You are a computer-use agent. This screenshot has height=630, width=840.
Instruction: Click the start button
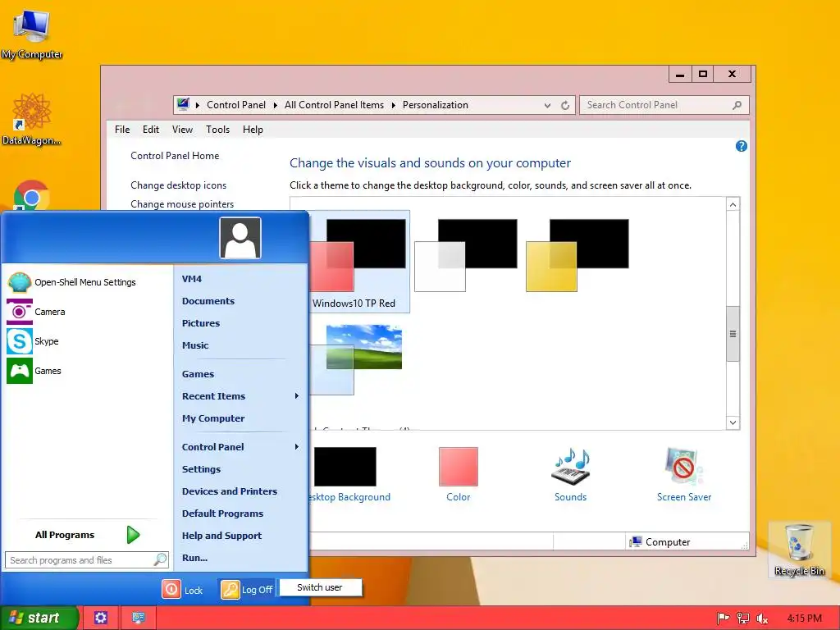point(39,618)
